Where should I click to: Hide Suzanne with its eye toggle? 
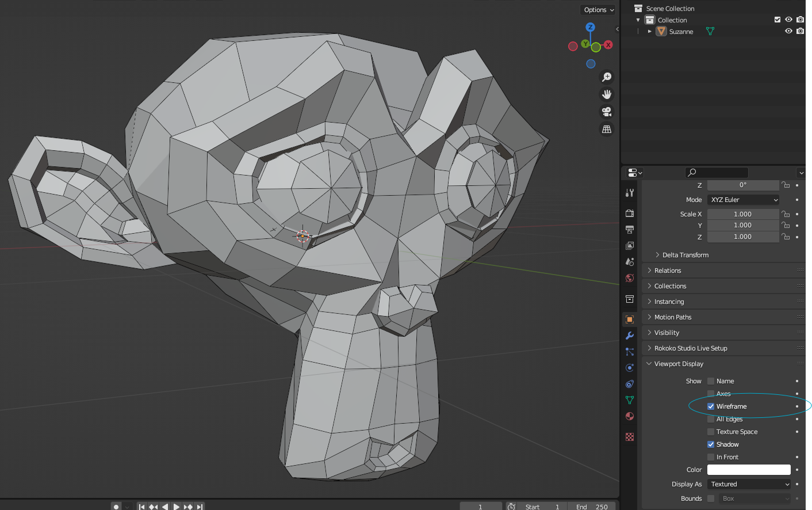tap(788, 31)
